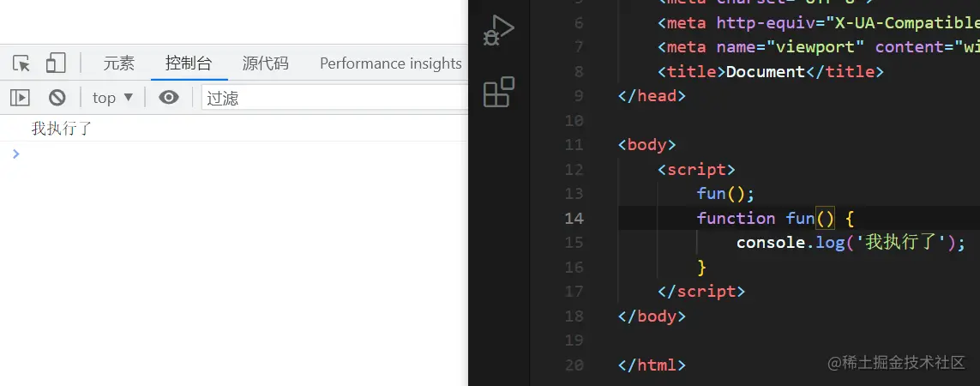Open VS Code Run and Debug view
This screenshot has height=386, width=980.
498,31
